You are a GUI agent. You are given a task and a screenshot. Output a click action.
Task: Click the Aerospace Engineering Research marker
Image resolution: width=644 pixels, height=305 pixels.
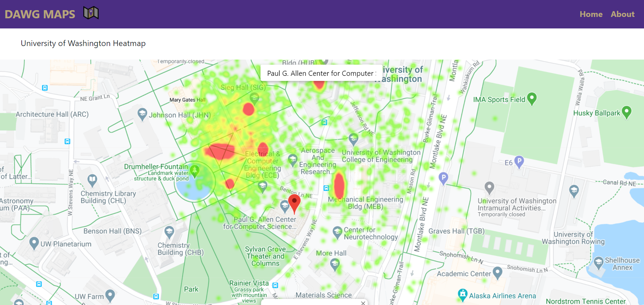[293, 160]
